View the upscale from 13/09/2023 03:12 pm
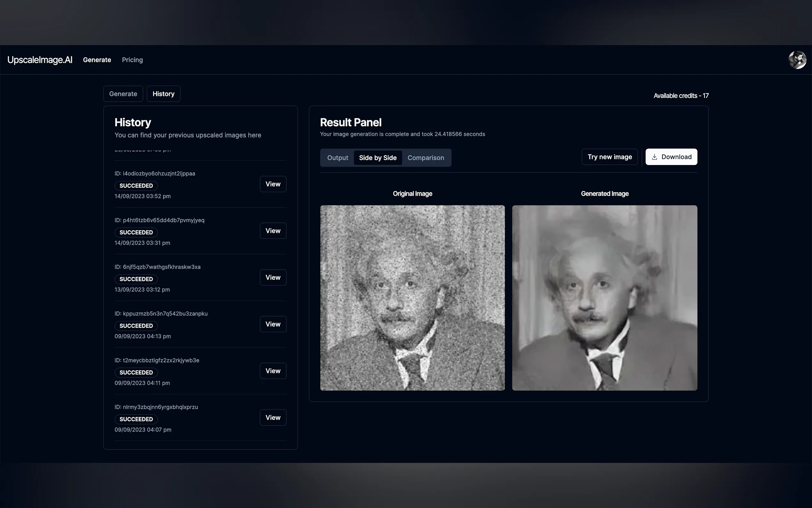This screenshot has width=812, height=508. point(273,277)
